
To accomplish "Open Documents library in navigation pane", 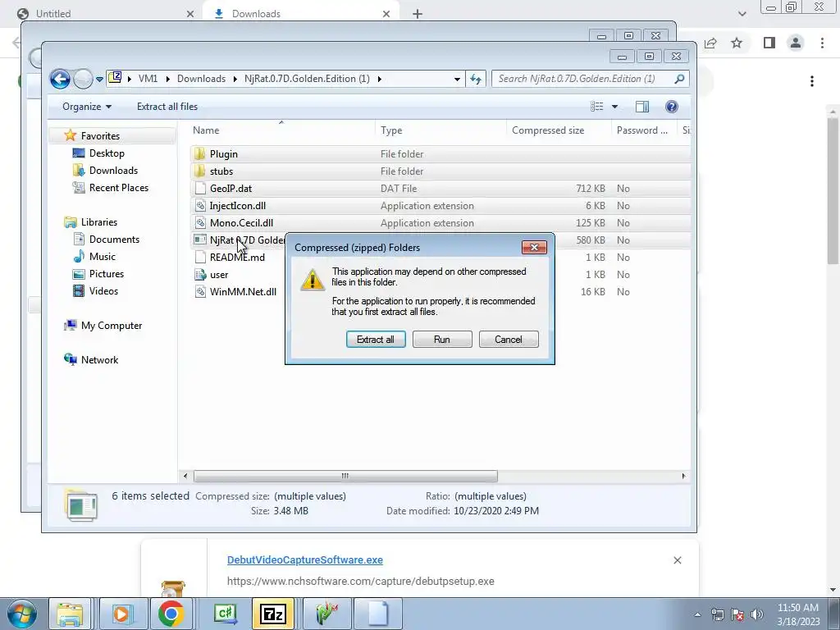I will point(114,240).
